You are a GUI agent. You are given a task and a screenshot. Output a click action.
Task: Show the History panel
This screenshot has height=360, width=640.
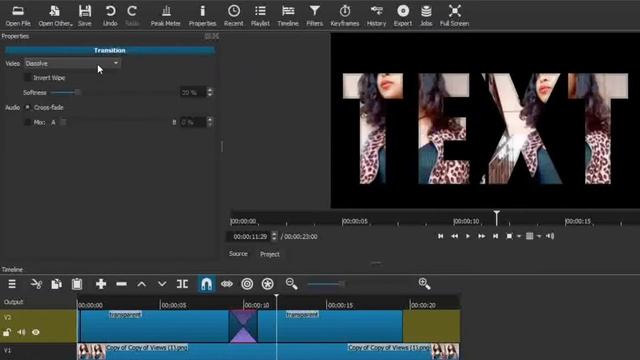click(376, 16)
